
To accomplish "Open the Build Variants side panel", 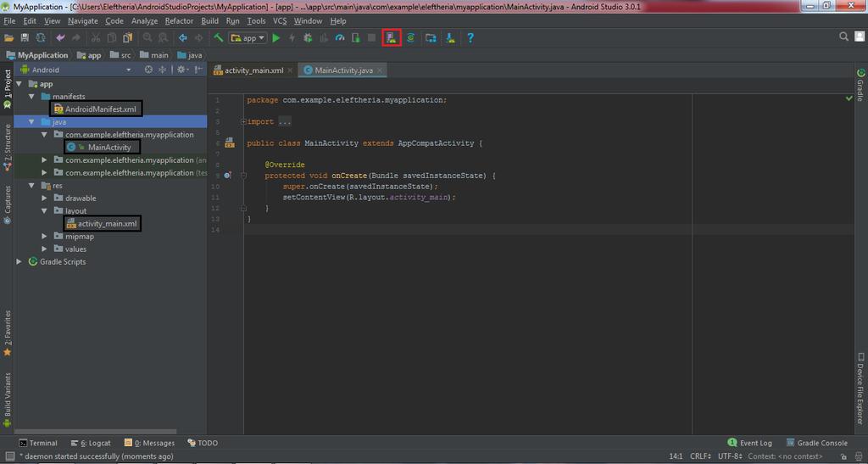I will pyautogui.click(x=7, y=400).
